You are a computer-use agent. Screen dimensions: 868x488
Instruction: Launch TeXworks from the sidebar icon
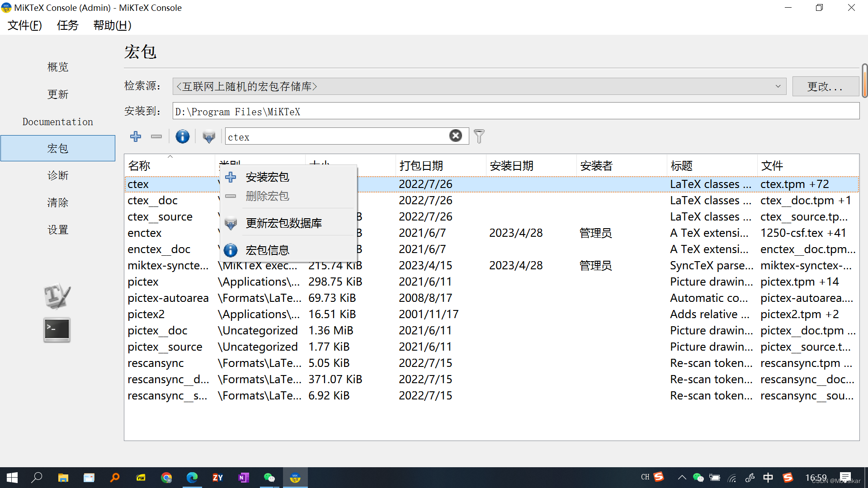point(57,296)
